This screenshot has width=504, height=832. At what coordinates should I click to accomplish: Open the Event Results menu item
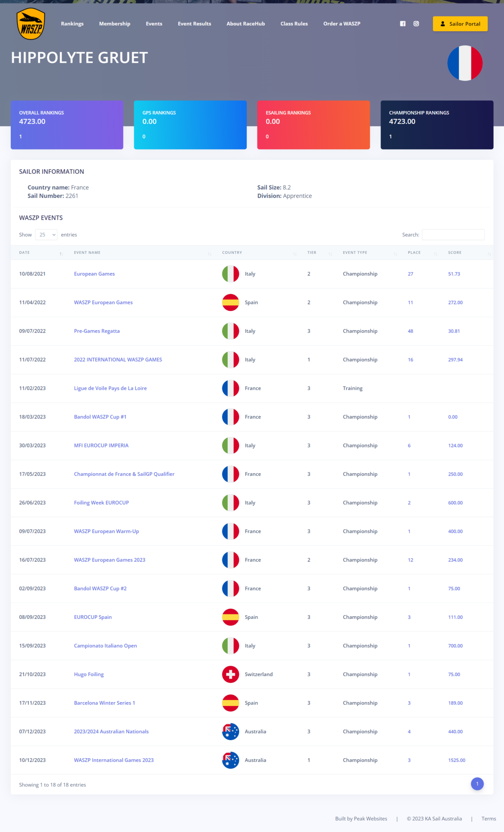194,24
